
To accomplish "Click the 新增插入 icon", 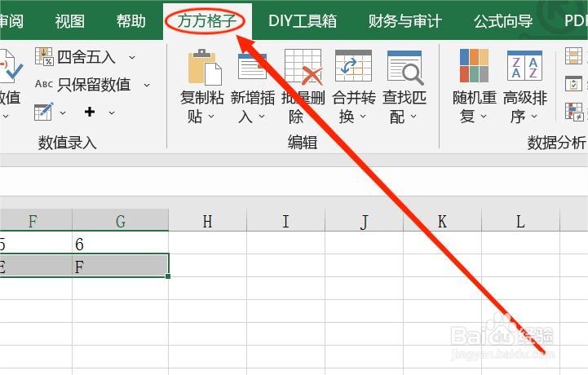I will pos(252,66).
